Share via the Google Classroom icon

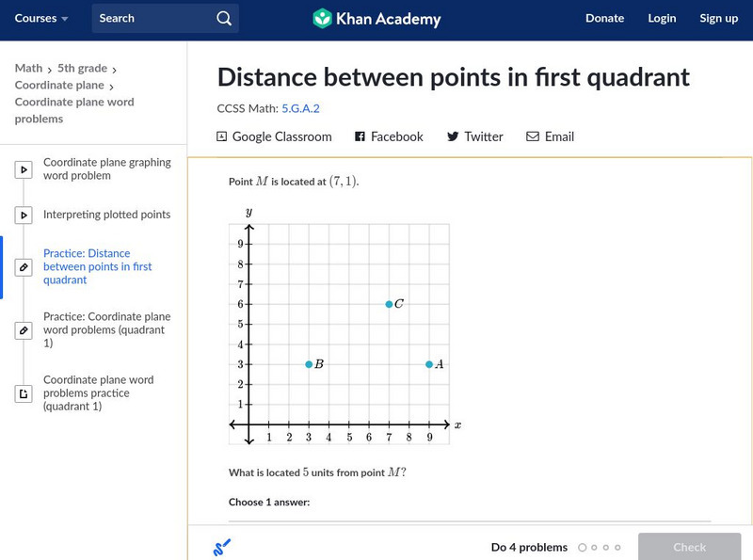222,136
